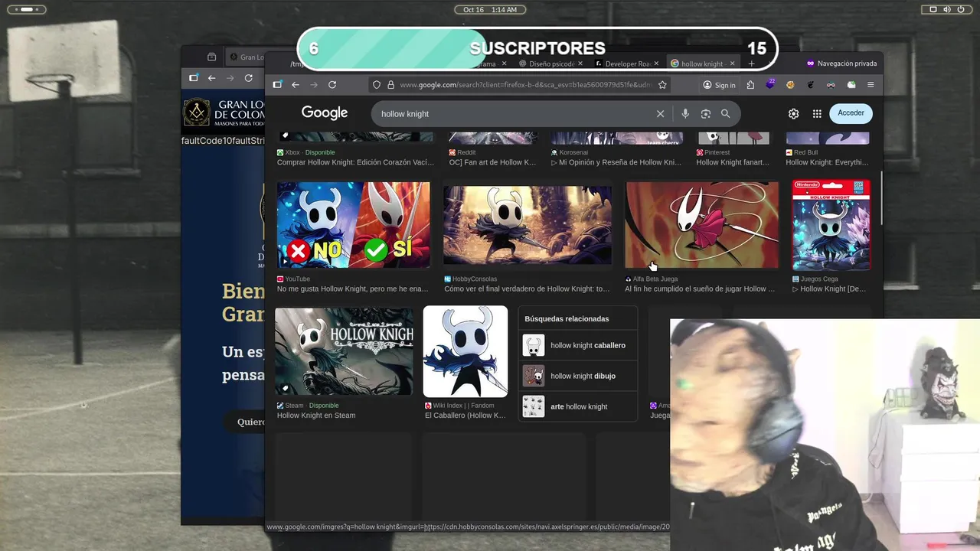Image resolution: width=980 pixels, height=551 pixels.
Task: Clear the search box with the X
Action: pyautogui.click(x=660, y=114)
